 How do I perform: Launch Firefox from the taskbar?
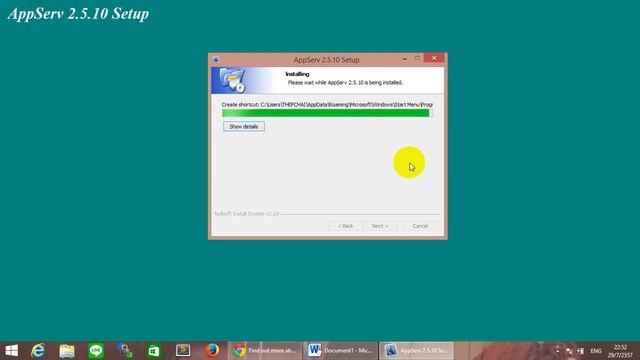click(212, 351)
